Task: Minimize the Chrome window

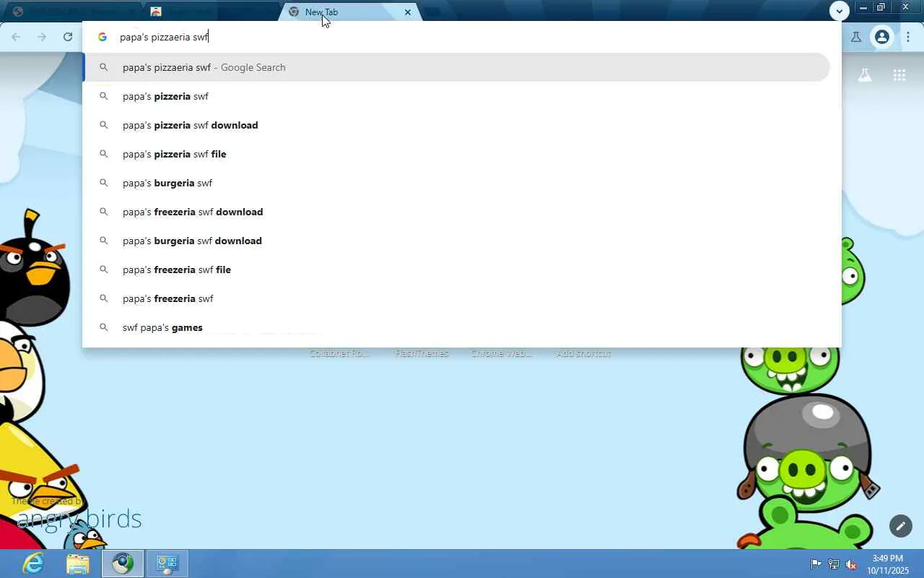Action: click(x=863, y=8)
